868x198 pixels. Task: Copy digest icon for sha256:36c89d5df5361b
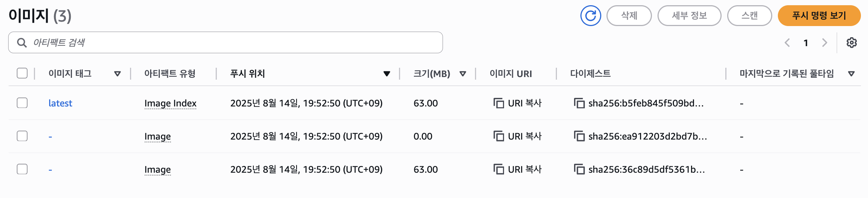point(579,169)
